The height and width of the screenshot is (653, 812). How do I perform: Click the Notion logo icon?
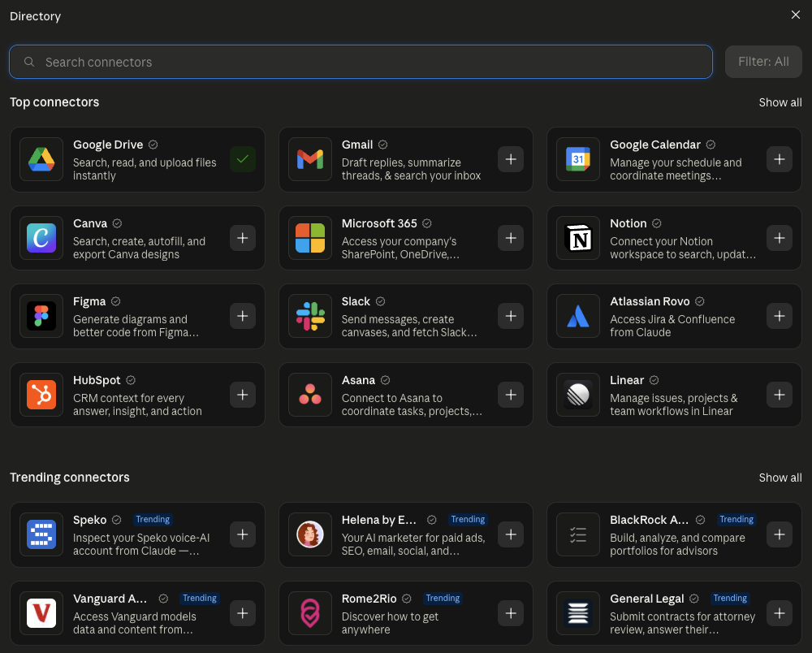pyautogui.click(x=578, y=238)
